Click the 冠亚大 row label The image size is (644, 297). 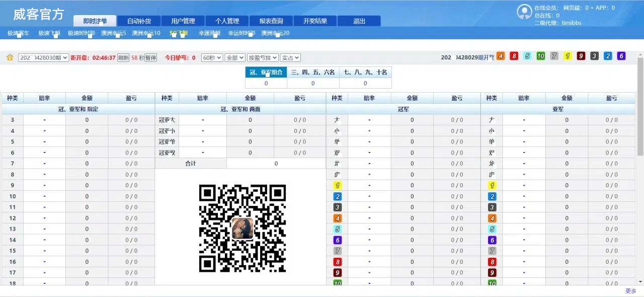point(167,120)
